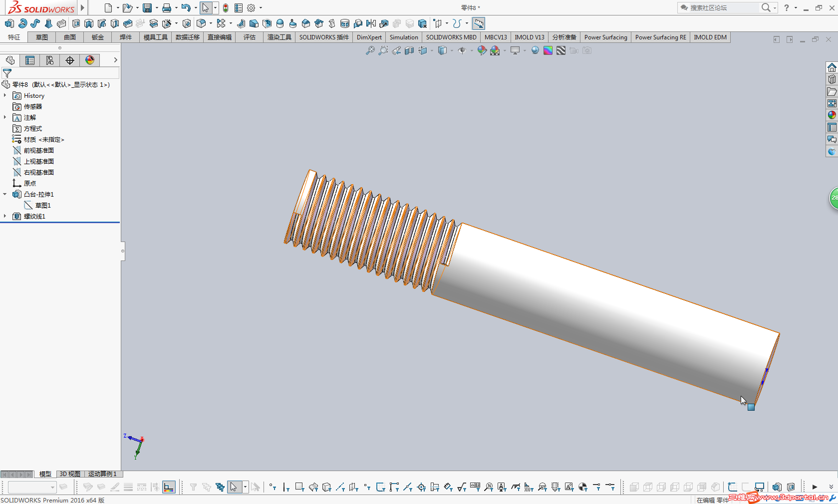Click the Previous View icon

coord(396,50)
